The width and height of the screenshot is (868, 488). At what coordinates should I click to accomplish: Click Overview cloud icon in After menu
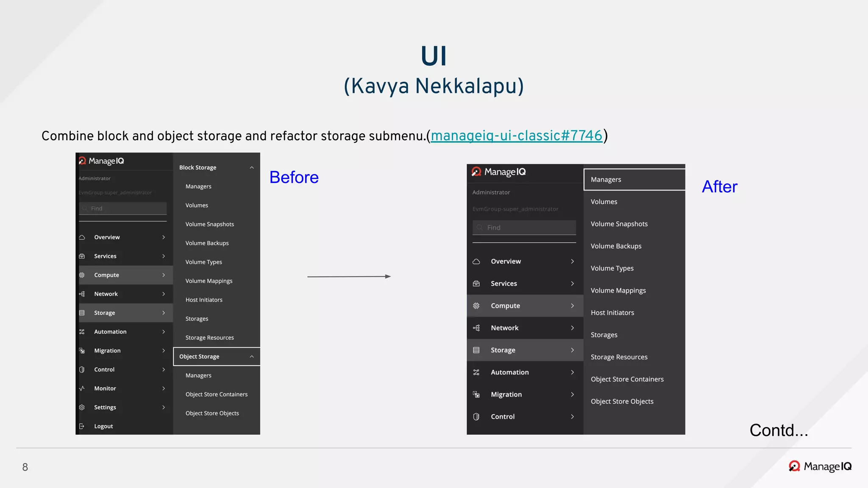tap(476, 261)
